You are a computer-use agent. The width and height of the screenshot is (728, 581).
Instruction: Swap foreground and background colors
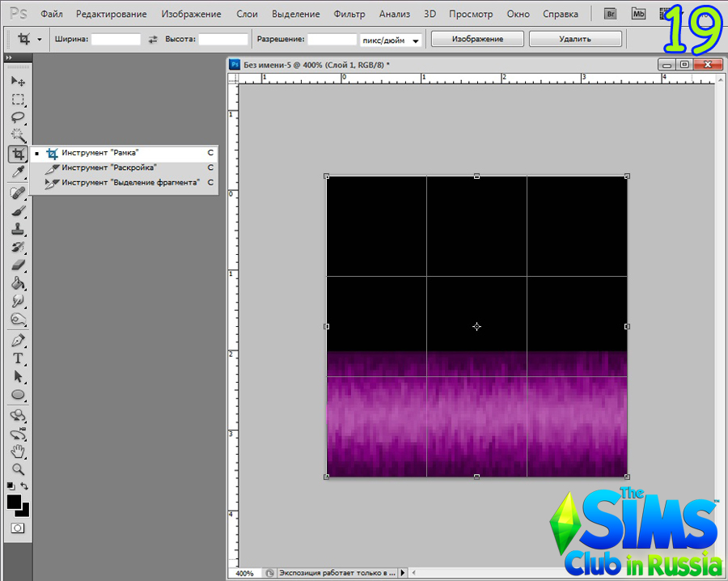[x=25, y=486]
